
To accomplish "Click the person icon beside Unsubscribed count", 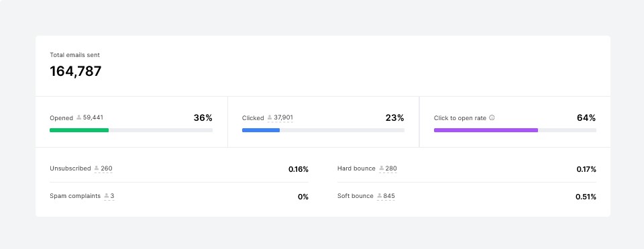I will tap(97, 168).
